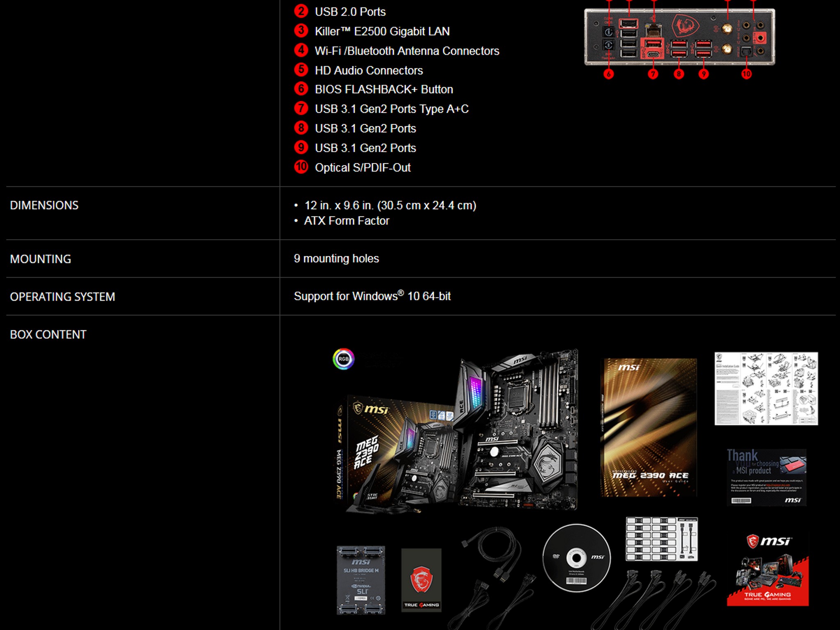This screenshot has height=630, width=840.
Task: Click the red number 6 list bullet
Action: click(x=301, y=89)
